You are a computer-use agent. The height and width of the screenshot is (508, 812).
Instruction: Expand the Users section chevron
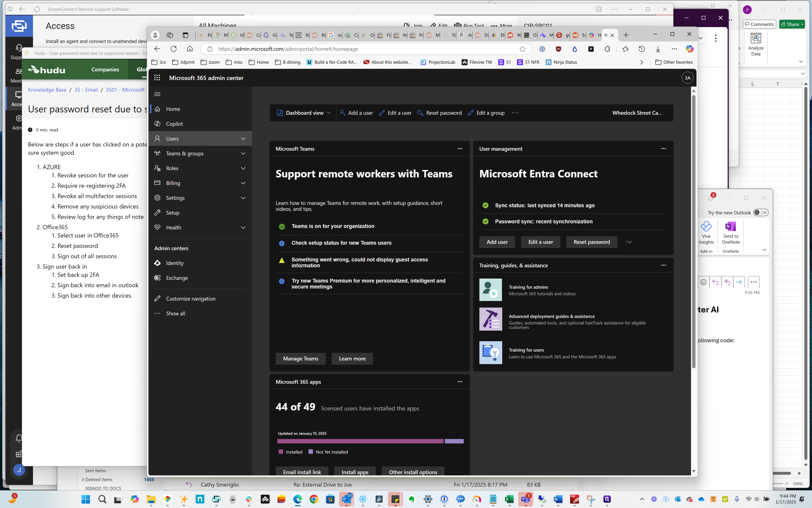coord(243,138)
